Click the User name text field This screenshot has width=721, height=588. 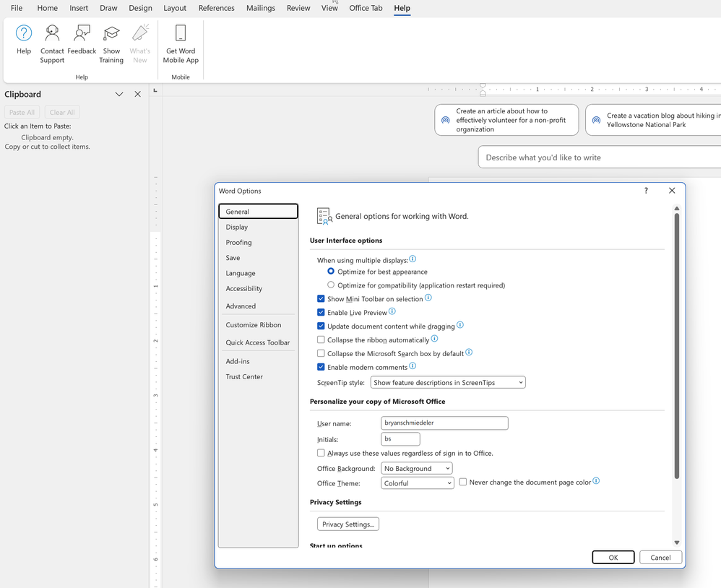(444, 423)
